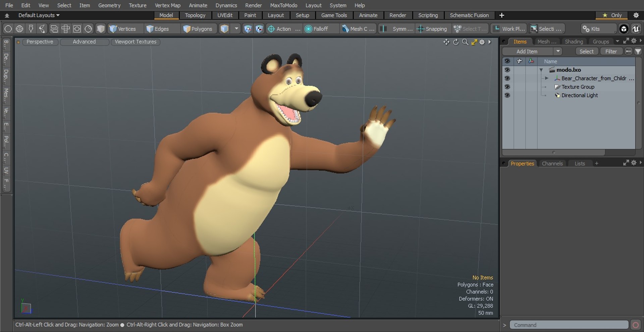Click the Viewport Textures button
The width and height of the screenshot is (644, 332).
tap(136, 42)
